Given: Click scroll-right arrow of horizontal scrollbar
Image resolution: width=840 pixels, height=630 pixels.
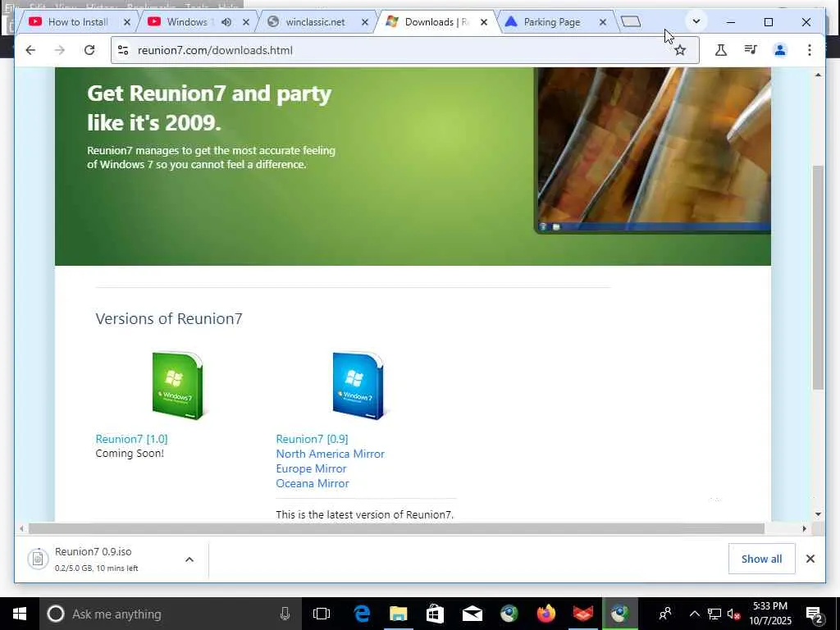Looking at the screenshot, I should pos(804,528).
